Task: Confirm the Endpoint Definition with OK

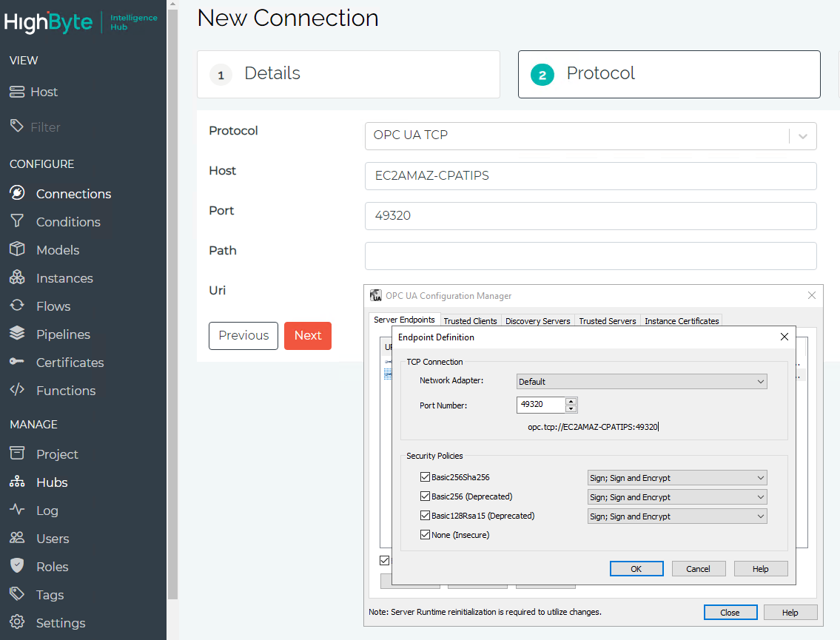Action: (x=636, y=568)
